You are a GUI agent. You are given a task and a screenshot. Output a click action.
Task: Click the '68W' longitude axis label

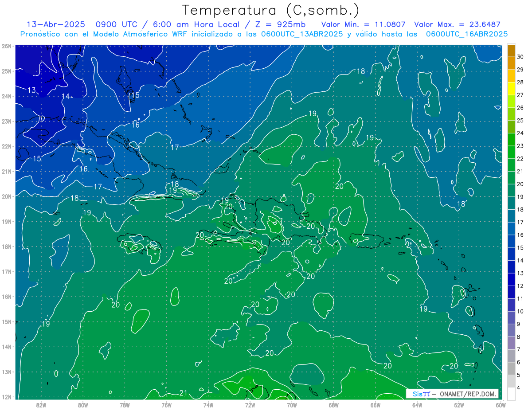tap(333, 405)
